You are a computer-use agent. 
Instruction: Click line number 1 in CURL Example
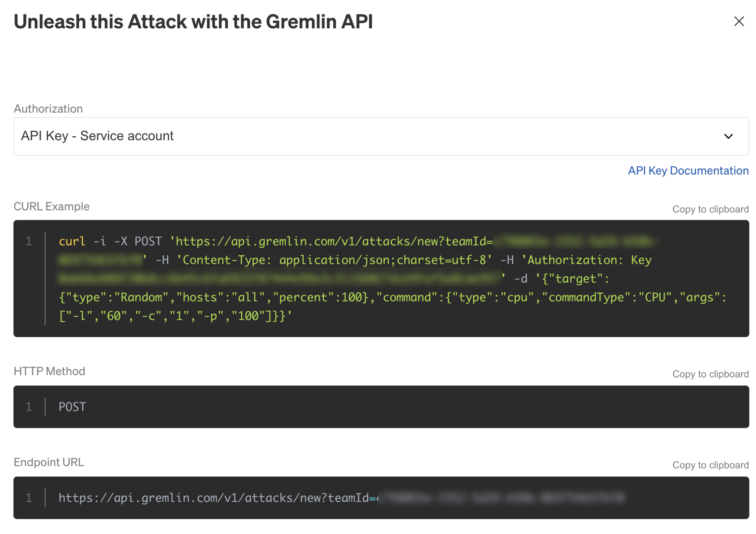point(29,242)
